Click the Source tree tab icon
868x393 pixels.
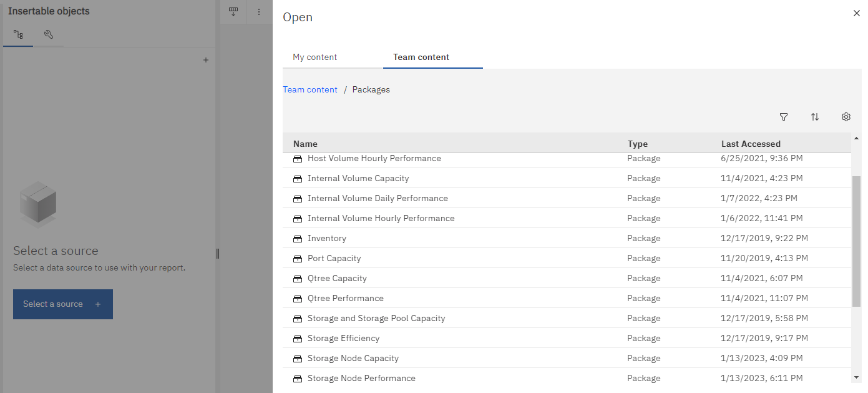[18, 35]
